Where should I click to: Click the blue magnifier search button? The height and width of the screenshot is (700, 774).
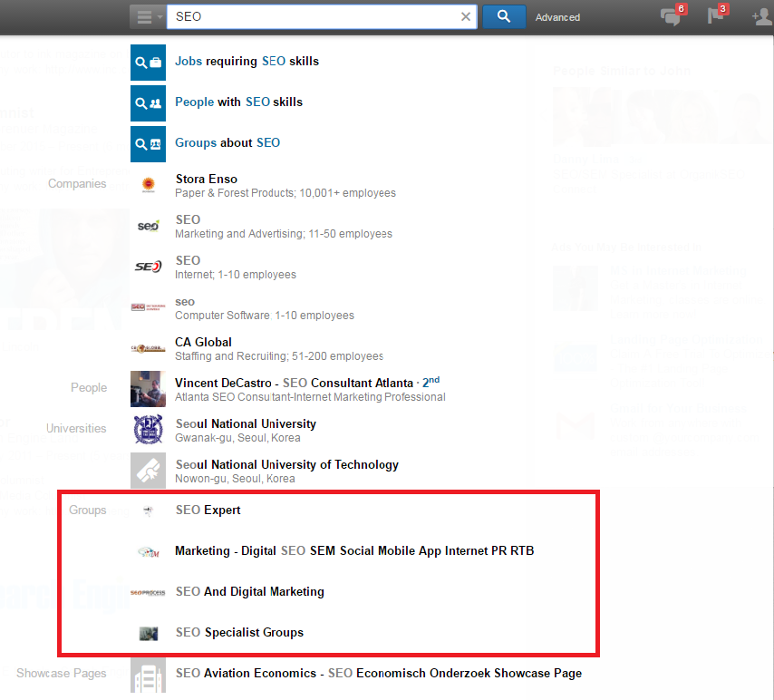coord(504,16)
